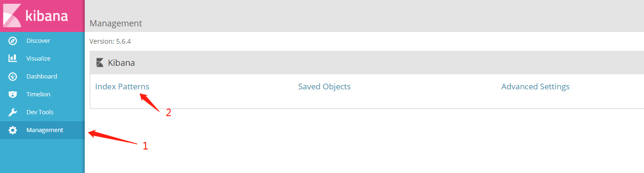This screenshot has width=644, height=173.
Task: Click the Dev Tools wrench icon
Action: click(x=13, y=112)
